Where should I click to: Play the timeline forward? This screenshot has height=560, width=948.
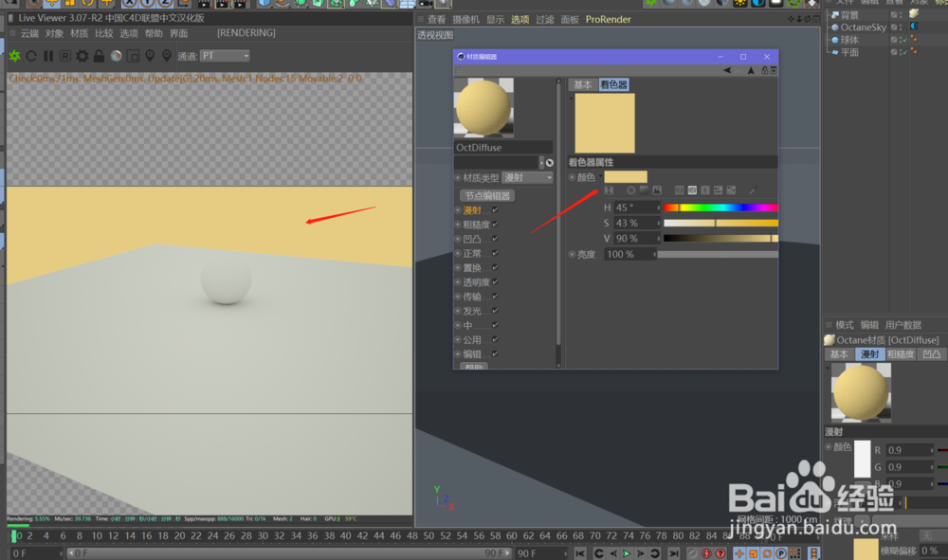[627, 553]
